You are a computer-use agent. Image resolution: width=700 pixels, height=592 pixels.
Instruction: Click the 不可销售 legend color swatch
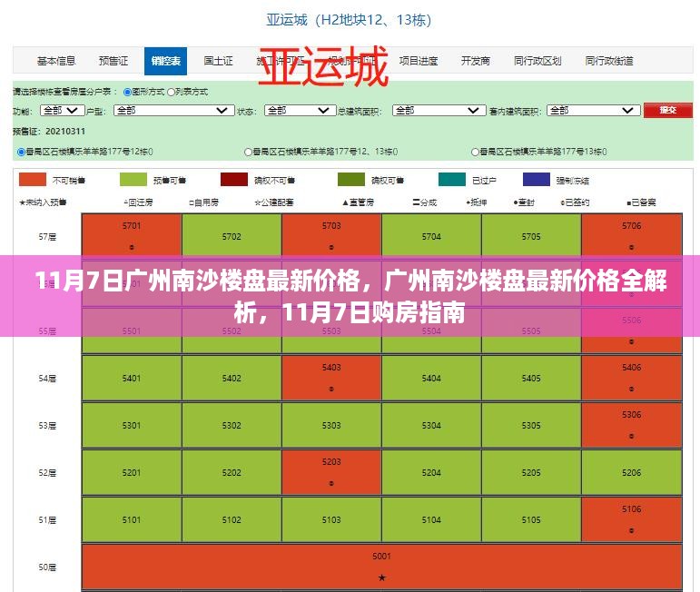33,180
